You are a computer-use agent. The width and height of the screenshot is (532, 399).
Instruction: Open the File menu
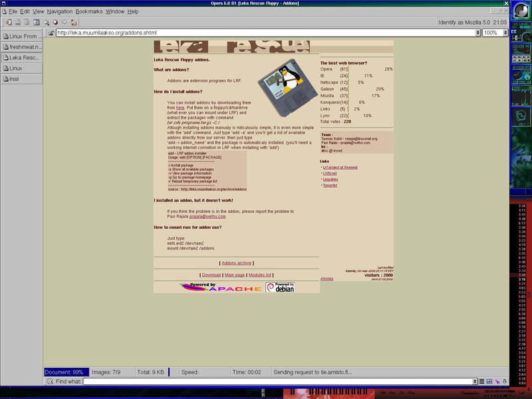click(13, 11)
